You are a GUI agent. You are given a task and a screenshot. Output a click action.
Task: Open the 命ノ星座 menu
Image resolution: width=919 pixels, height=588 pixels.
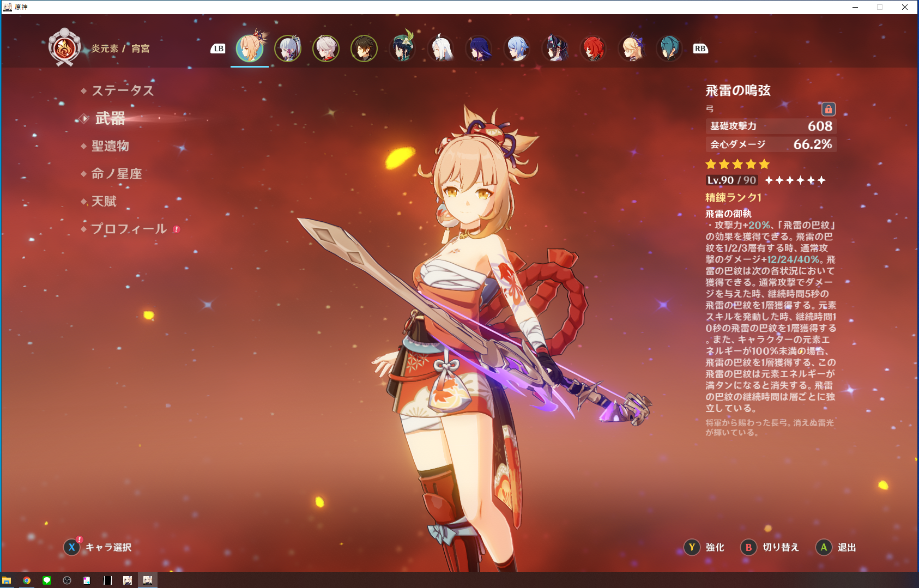click(117, 174)
